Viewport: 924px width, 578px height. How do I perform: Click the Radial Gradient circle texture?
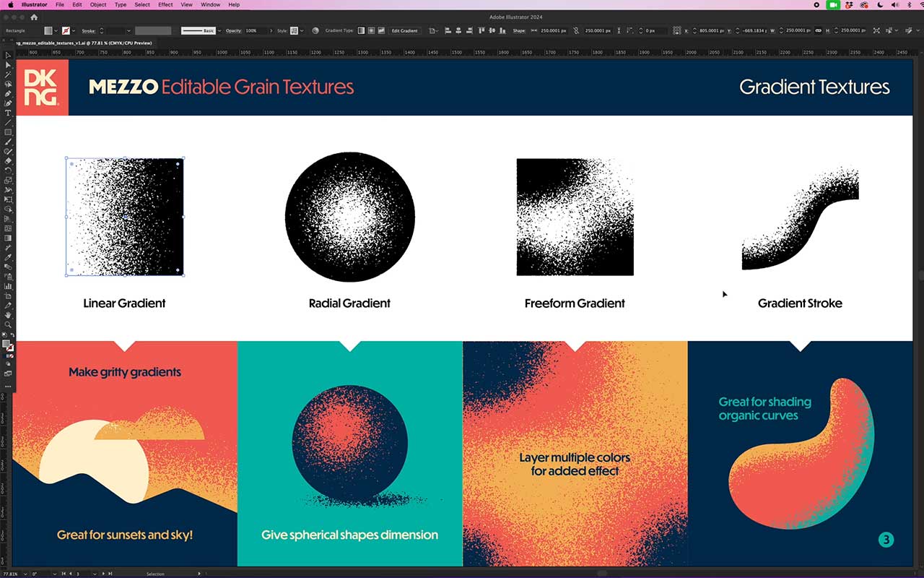click(350, 217)
